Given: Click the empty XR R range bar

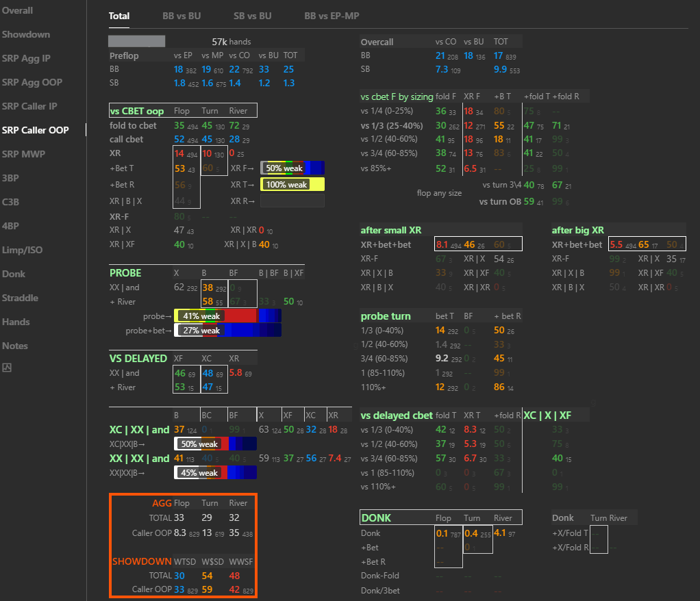Looking at the screenshot, I should pos(292,201).
